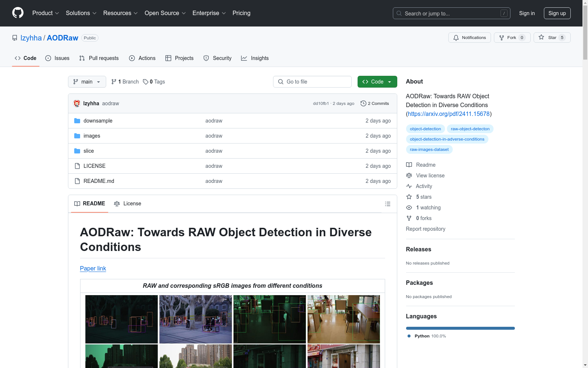Click the Python 100.0% language entry
588x368 pixels.
click(x=427, y=336)
